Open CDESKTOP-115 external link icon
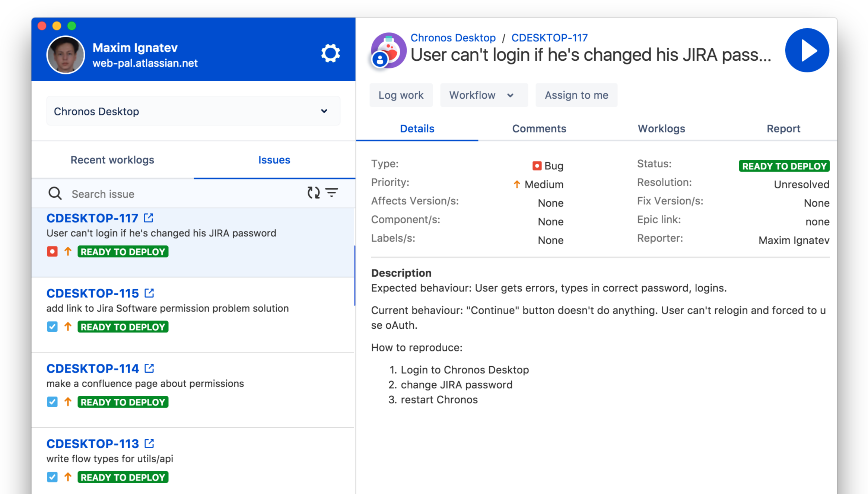 tap(149, 293)
